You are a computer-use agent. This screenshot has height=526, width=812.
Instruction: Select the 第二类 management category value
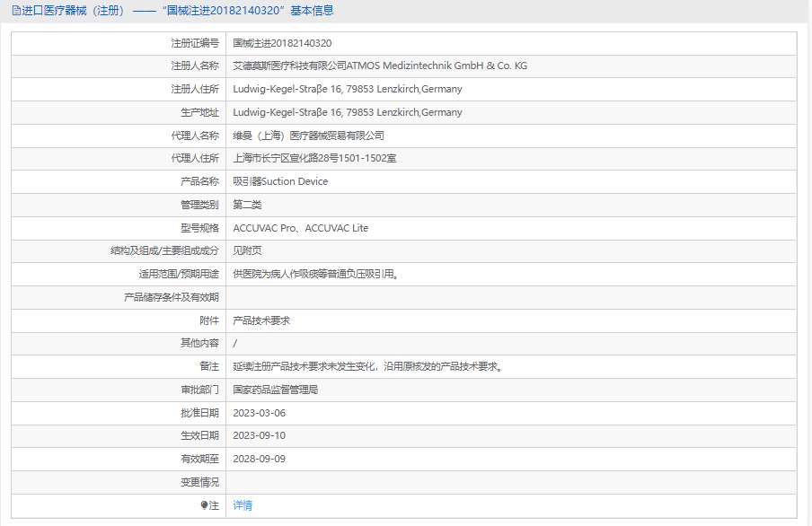247,205
